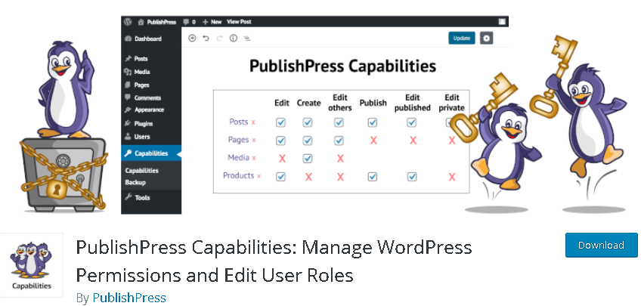644x306 pixels.
Task: Toggle the Products Edit published checkbox
Action: (411, 177)
